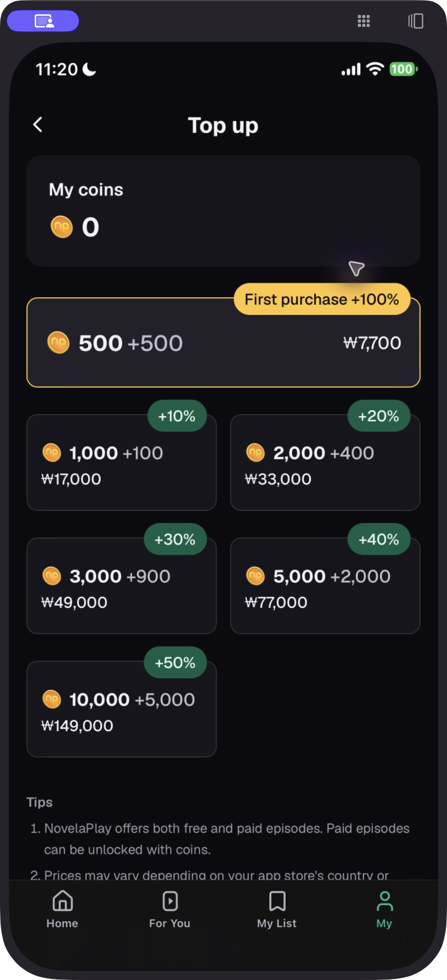Viewport: 447px width, 980px height.
Task: Tap the Tips heading text
Action: coord(40,802)
